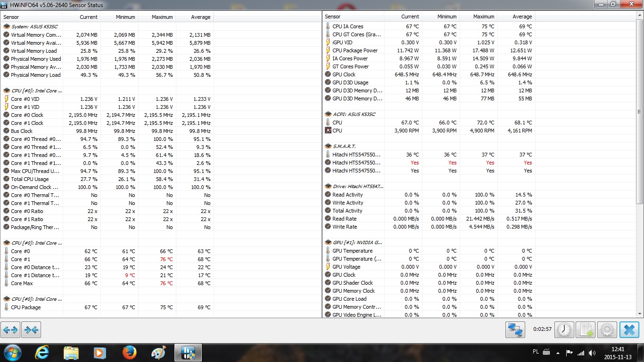Launch Internet Explorer from the taskbar
The width and height of the screenshot is (644, 362).
coord(42,353)
